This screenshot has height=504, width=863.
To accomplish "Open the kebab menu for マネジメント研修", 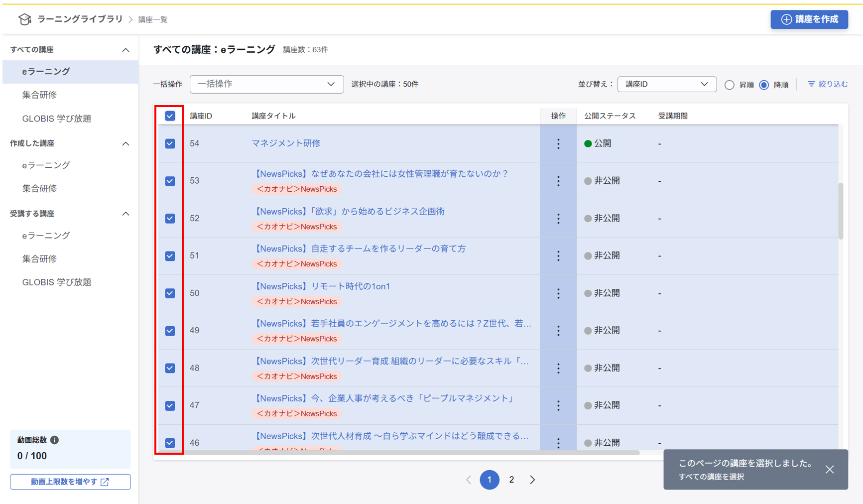I will click(558, 144).
